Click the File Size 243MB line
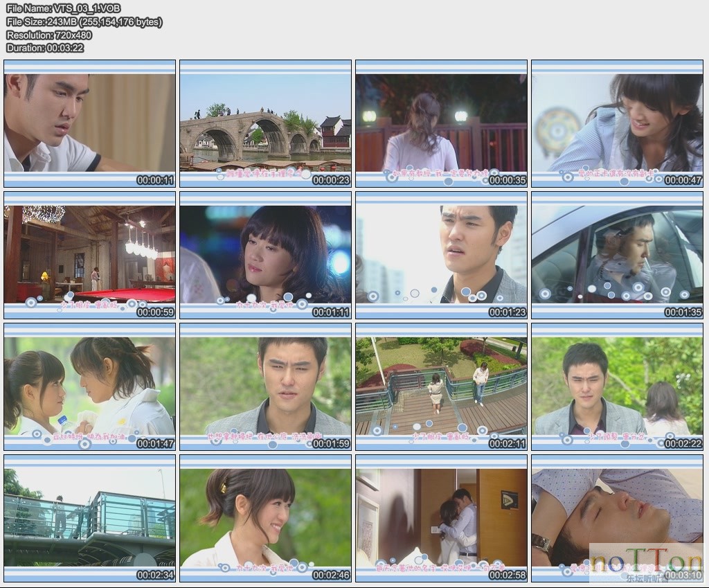This screenshot has width=709, height=588. pos(84,21)
